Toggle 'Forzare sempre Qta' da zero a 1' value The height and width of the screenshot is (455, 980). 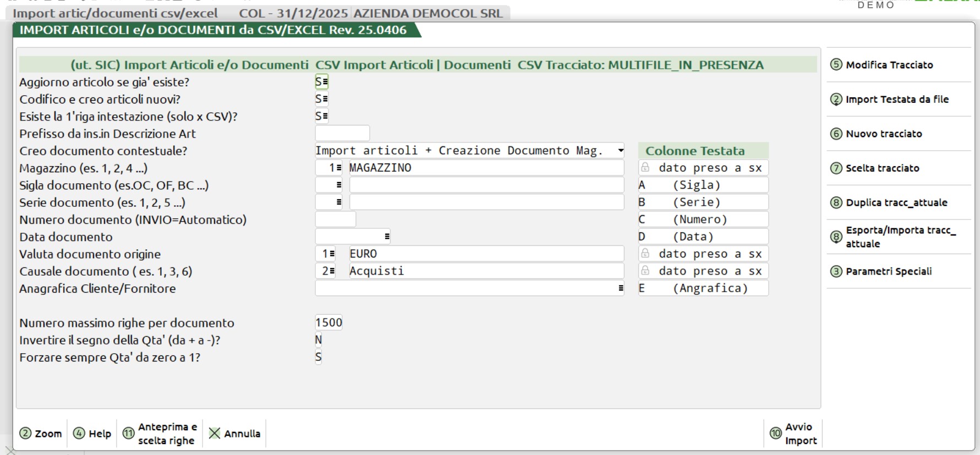(318, 358)
